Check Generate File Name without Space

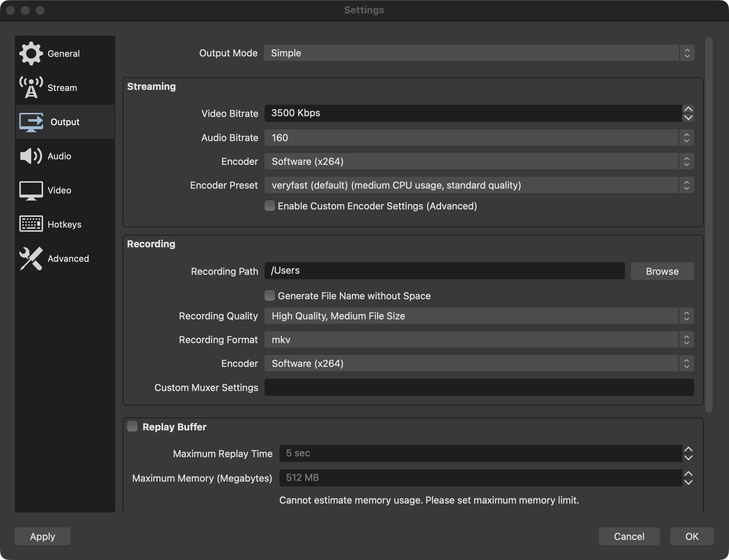(270, 296)
